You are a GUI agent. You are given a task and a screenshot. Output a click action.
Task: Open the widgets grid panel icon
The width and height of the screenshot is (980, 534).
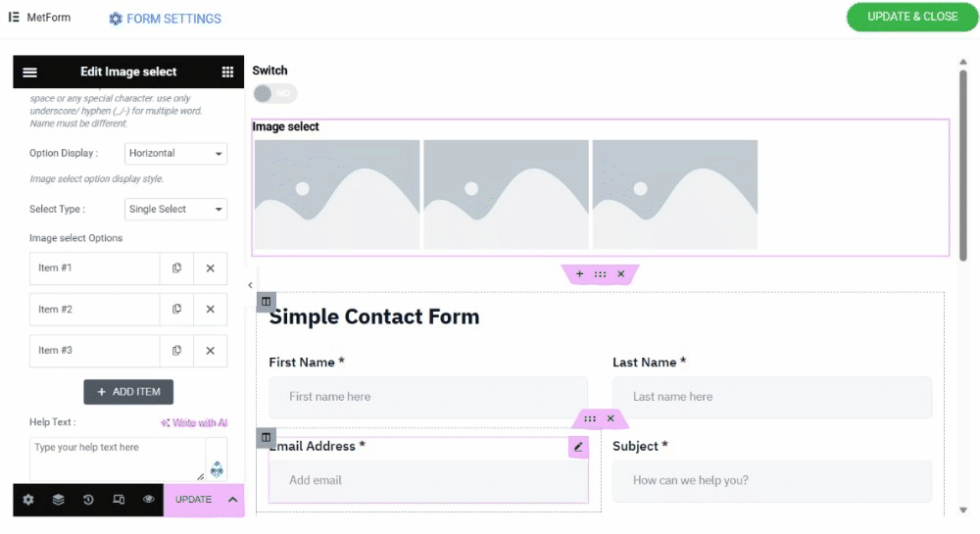227,72
